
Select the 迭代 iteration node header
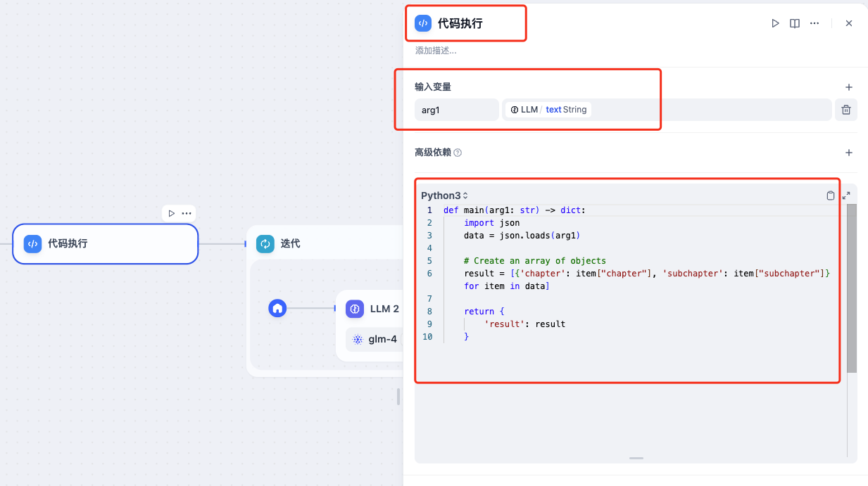tap(291, 243)
